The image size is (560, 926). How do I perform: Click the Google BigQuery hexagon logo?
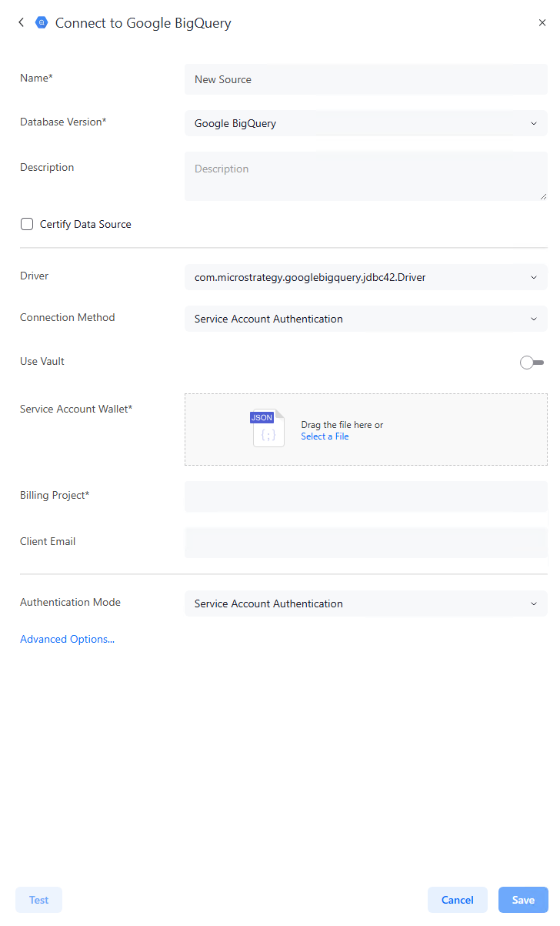(x=42, y=23)
